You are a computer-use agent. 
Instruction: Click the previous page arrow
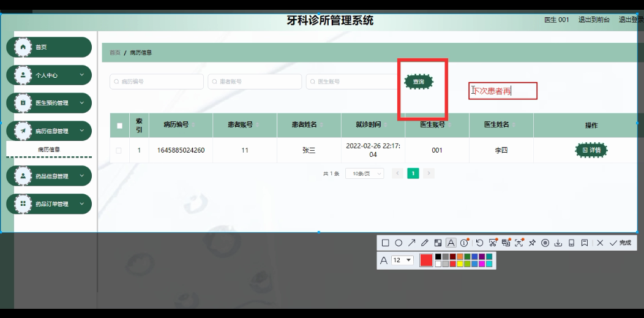(397, 173)
